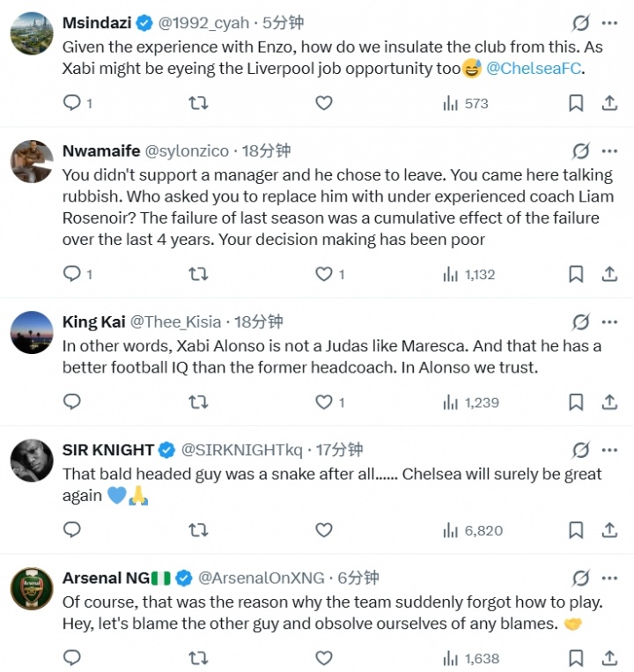Open more options menu on King Kai's tweet
The height and width of the screenshot is (672, 634).
tap(609, 321)
